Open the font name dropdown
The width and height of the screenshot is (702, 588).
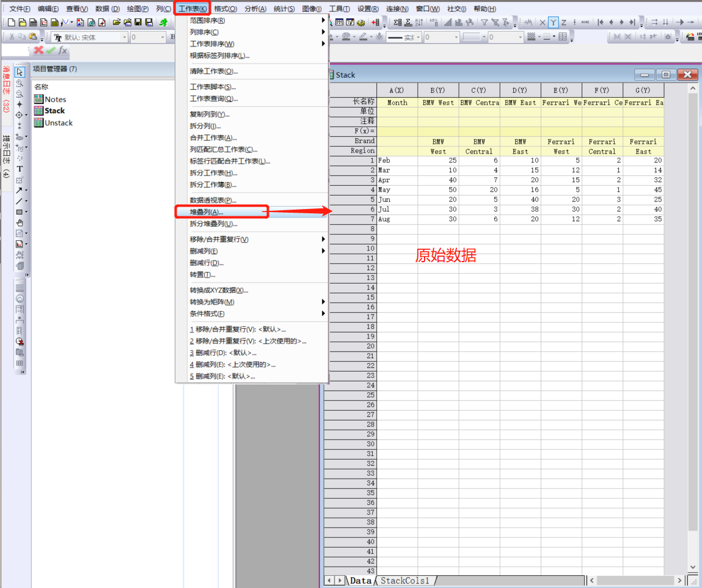point(125,37)
